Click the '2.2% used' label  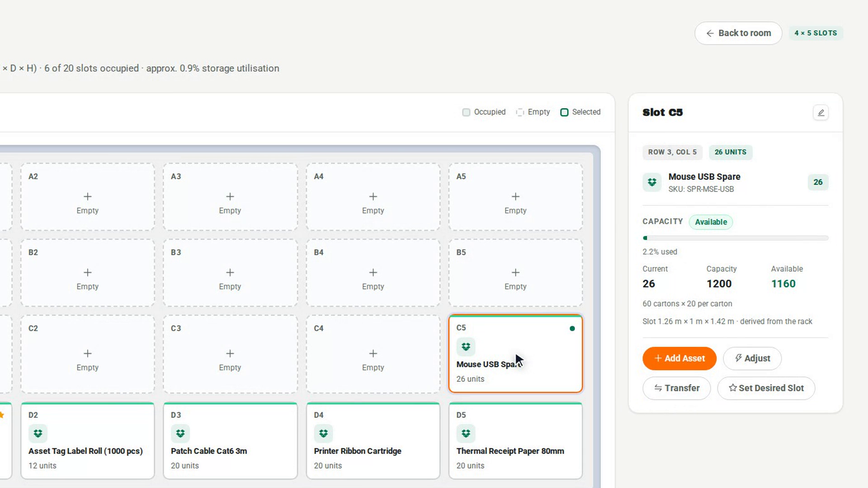[x=660, y=252]
